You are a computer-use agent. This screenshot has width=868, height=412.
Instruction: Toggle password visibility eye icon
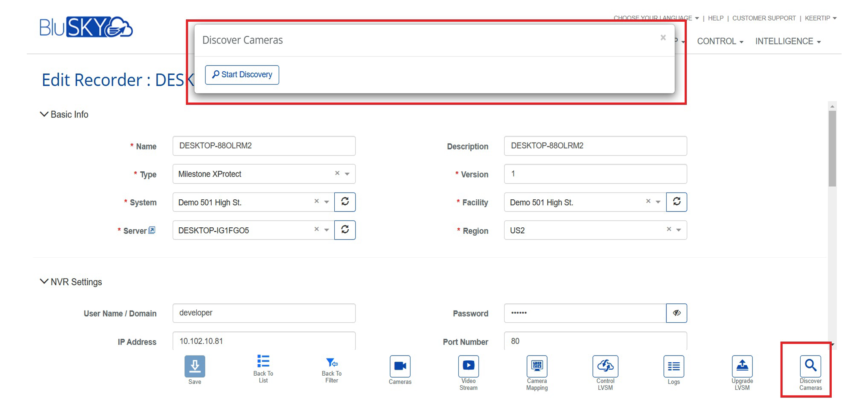(x=676, y=313)
